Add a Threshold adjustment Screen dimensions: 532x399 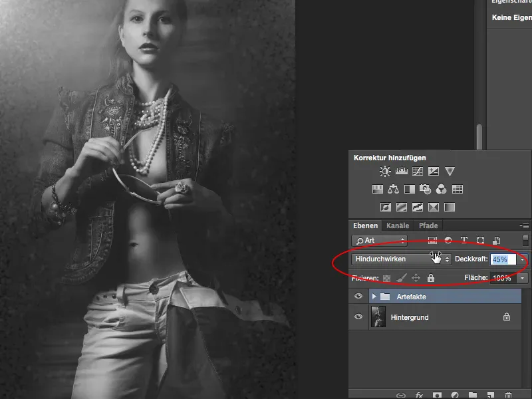418,207
